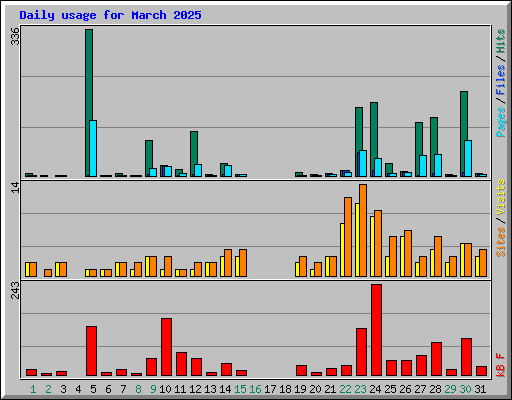Select the green Hits bar for day 30

(464, 134)
